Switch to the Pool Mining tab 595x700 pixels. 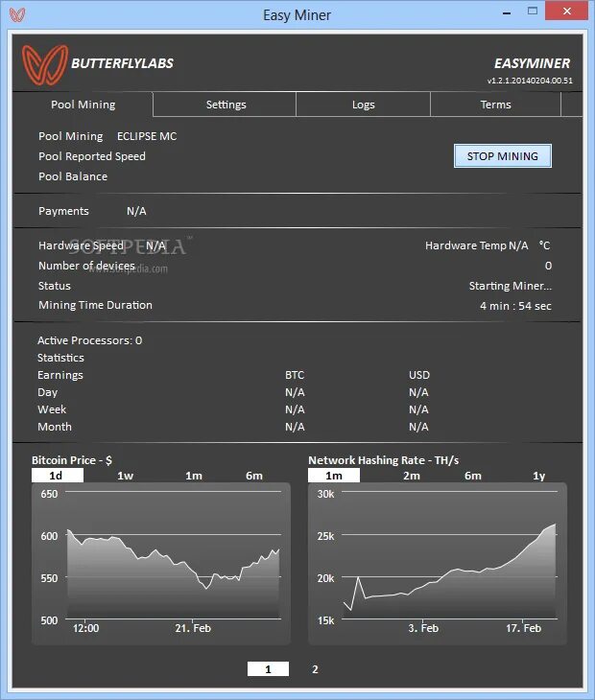point(83,105)
